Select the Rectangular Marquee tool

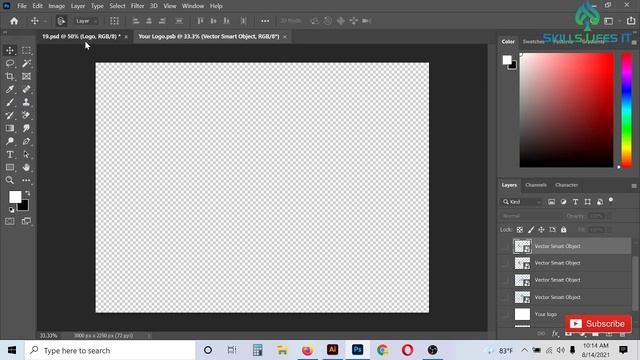26,50
